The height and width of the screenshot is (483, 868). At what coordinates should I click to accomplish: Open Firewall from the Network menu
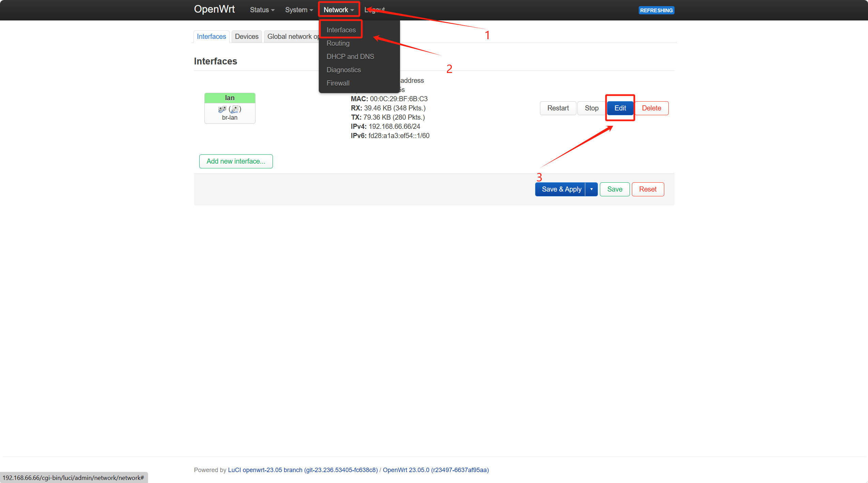tap(338, 83)
